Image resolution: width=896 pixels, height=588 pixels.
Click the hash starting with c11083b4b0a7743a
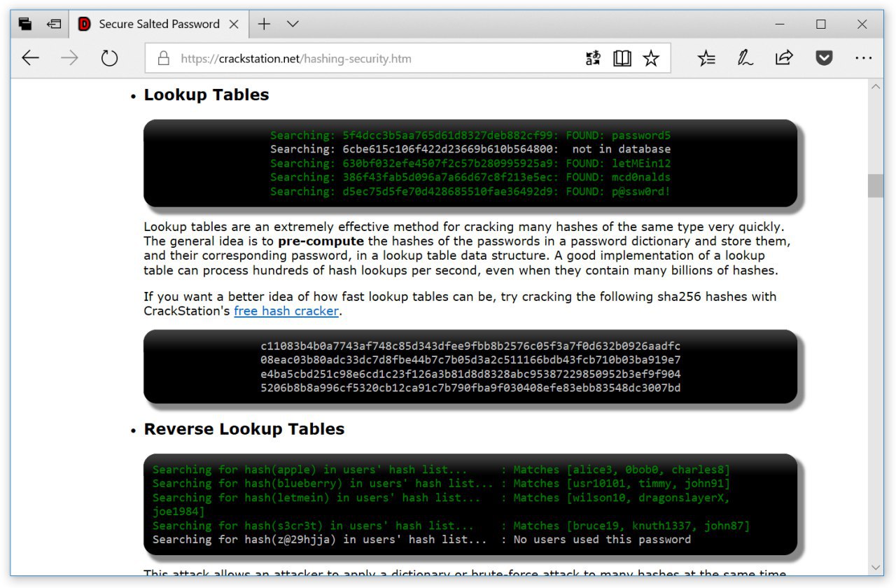[x=470, y=346]
